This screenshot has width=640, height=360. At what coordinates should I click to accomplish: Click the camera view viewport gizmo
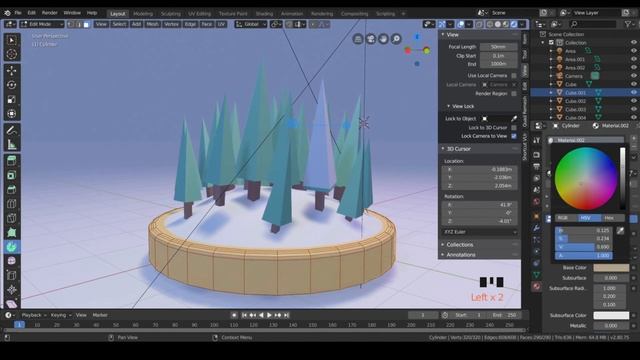pyautogui.click(x=371, y=39)
